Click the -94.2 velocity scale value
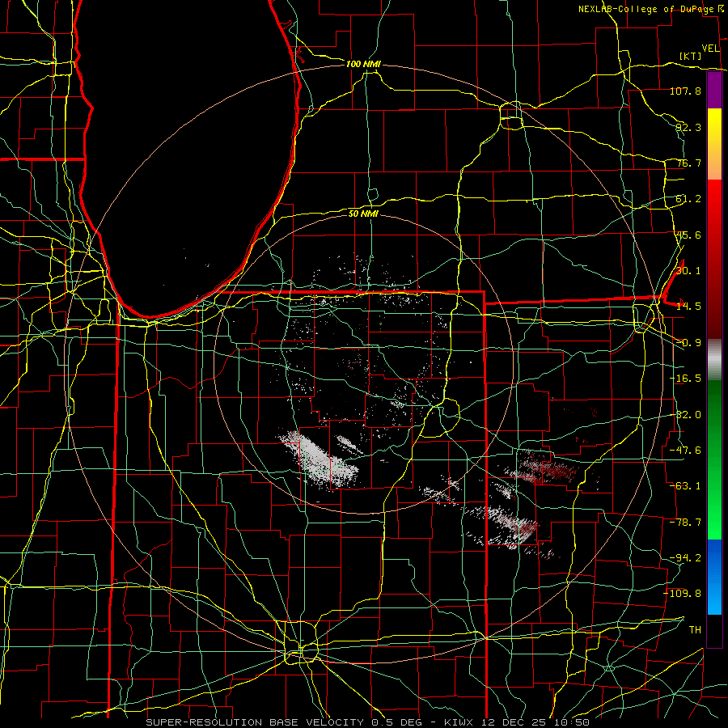The image size is (728, 728). coord(685,557)
